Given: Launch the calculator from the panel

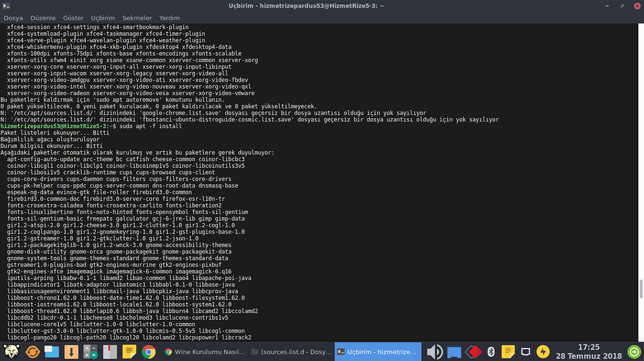Looking at the screenshot, I should [90, 351].
